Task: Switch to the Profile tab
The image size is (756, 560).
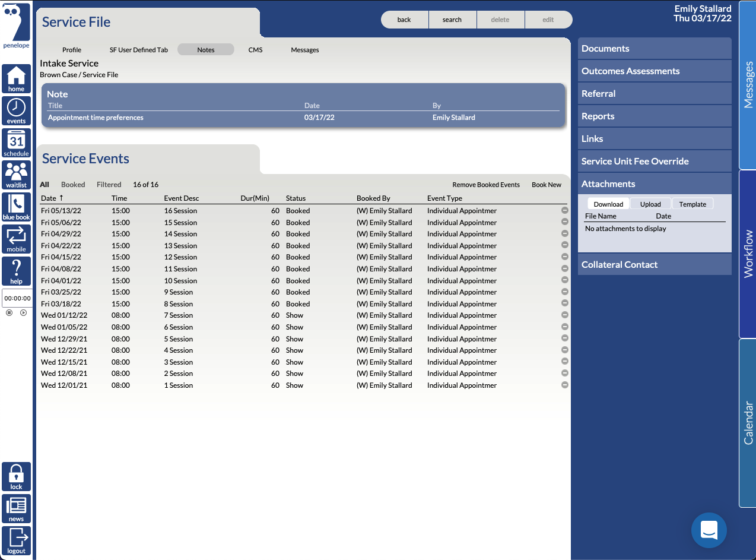Action: click(x=72, y=50)
